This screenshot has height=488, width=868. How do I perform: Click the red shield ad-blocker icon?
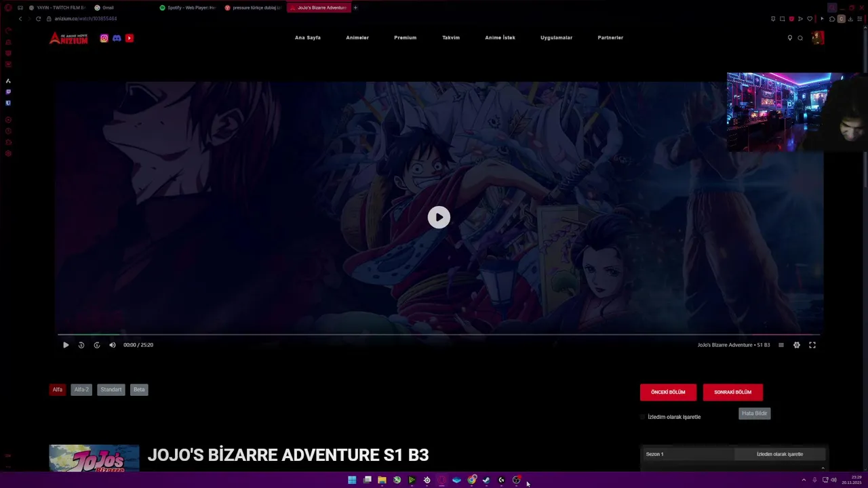791,19
